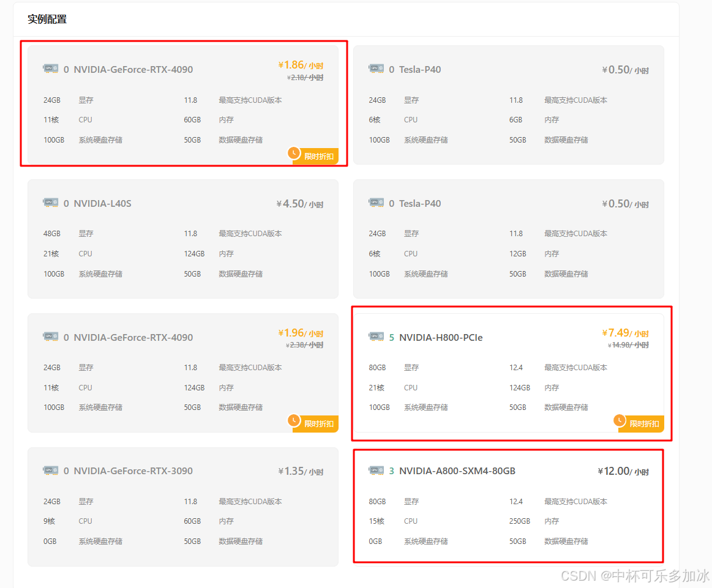Click the 限时折扣 badge on the ¥1.86 RTX-4090 card
The height and width of the screenshot is (588, 712).
pyautogui.click(x=313, y=155)
